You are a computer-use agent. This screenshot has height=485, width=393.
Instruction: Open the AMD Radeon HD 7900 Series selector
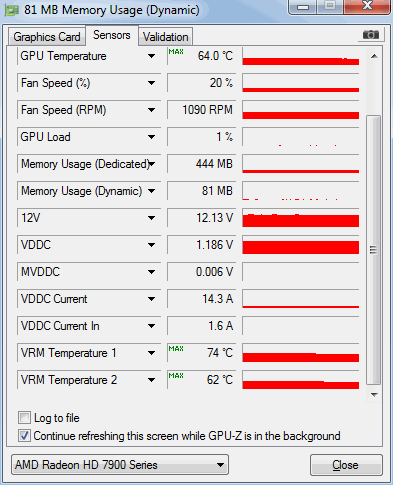click(x=120, y=465)
